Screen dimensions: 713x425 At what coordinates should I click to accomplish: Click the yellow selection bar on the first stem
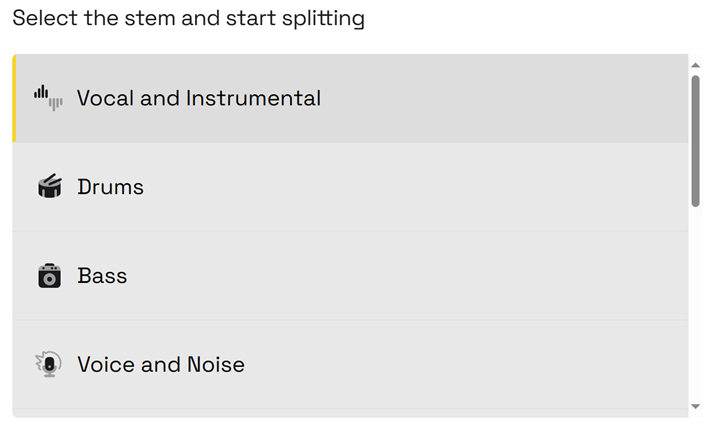[14, 98]
